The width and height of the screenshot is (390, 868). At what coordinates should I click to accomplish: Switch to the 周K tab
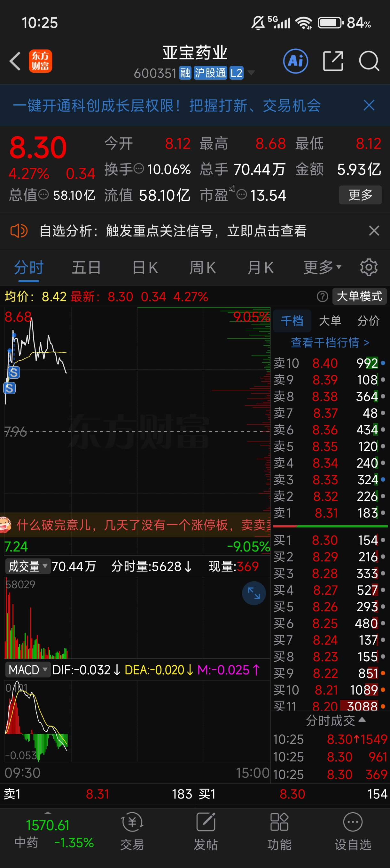(x=203, y=268)
